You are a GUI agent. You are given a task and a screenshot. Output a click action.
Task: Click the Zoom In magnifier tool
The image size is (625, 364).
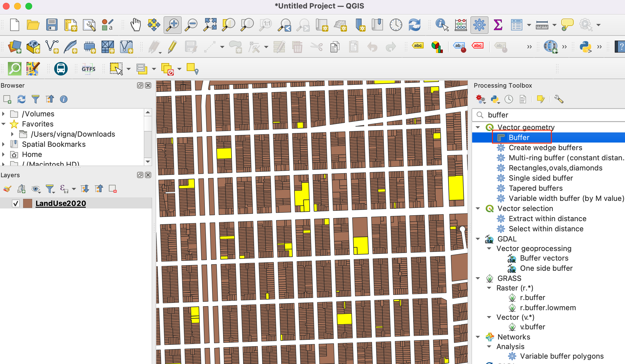coord(172,25)
